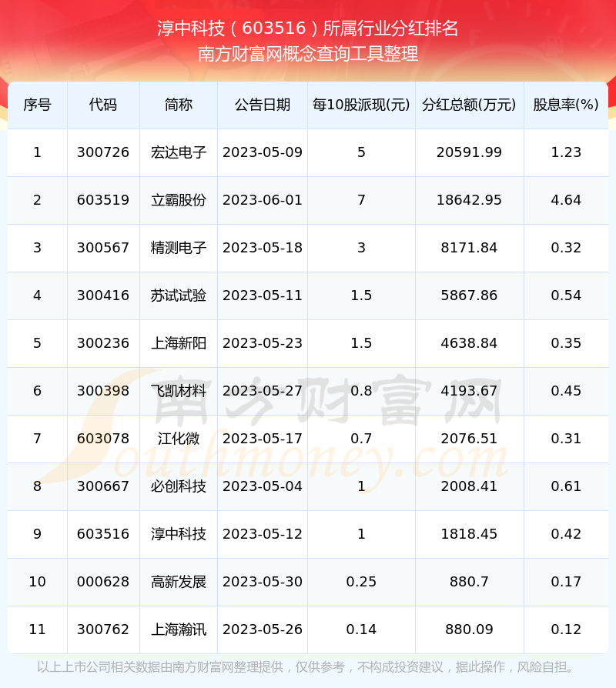616x688 pixels.
Task: Click total dividend 2008.41
Action: coord(469,486)
